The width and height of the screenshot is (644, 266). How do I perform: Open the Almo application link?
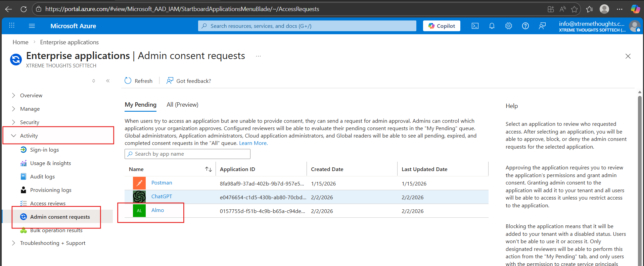tap(157, 210)
